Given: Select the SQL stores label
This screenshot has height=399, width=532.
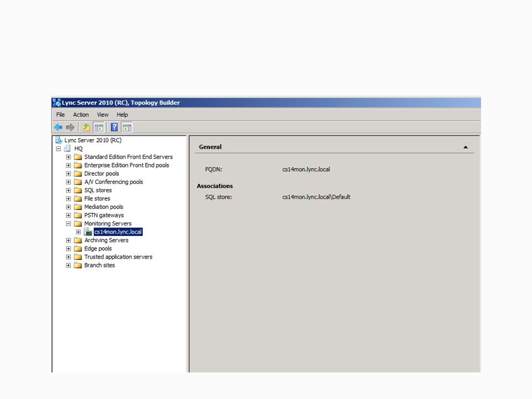Looking at the screenshot, I should pos(98,190).
